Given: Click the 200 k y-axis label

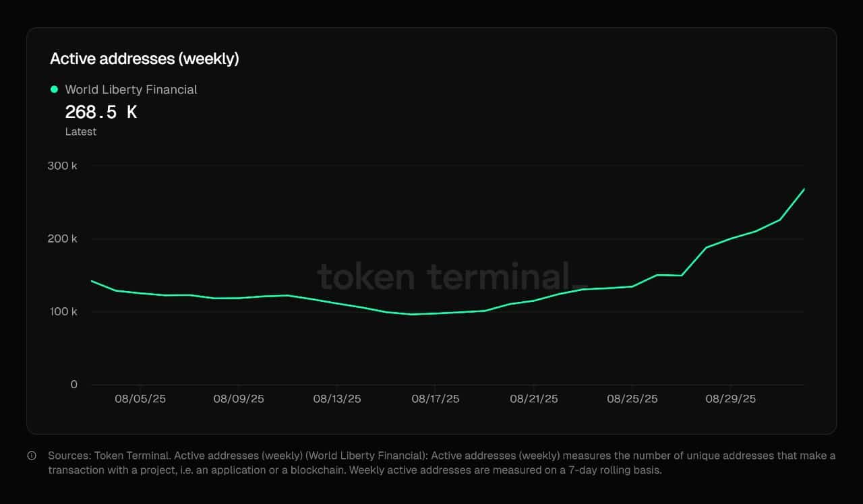Looking at the screenshot, I should pyautogui.click(x=63, y=239).
